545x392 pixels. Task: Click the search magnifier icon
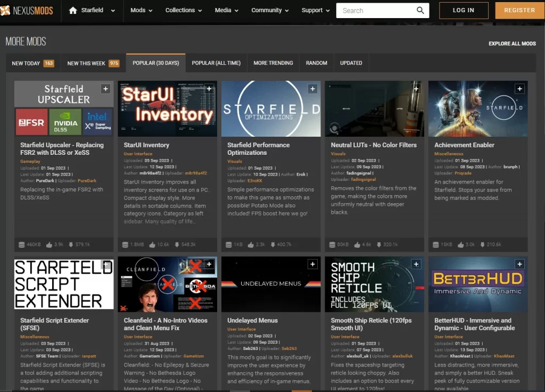[420, 11]
